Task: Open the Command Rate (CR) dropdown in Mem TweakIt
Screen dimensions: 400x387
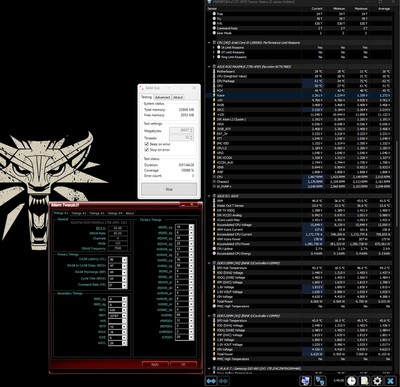Action: click(124, 285)
